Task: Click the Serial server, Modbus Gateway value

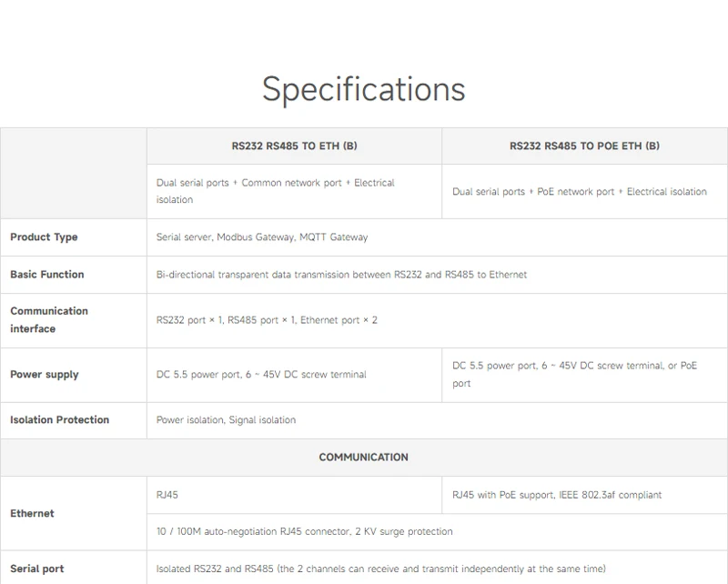Action: pyautogui.click(x=262, y=237)
